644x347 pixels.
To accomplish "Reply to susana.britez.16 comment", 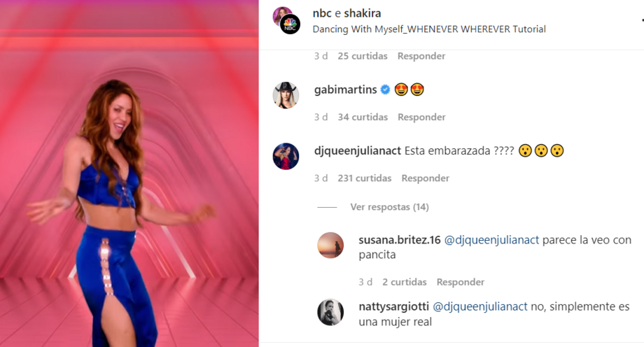I will click(x=461, y=282).
